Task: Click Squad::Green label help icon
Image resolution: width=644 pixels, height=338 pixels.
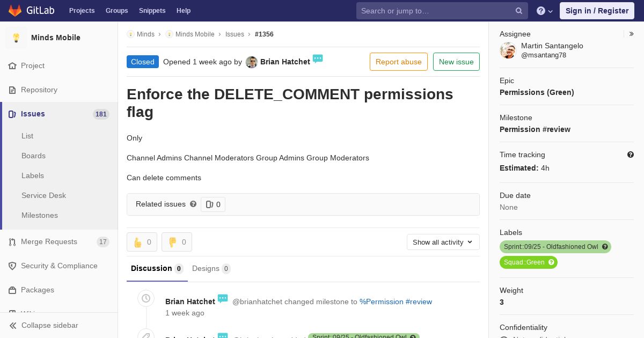Action: tap(552, 262)
